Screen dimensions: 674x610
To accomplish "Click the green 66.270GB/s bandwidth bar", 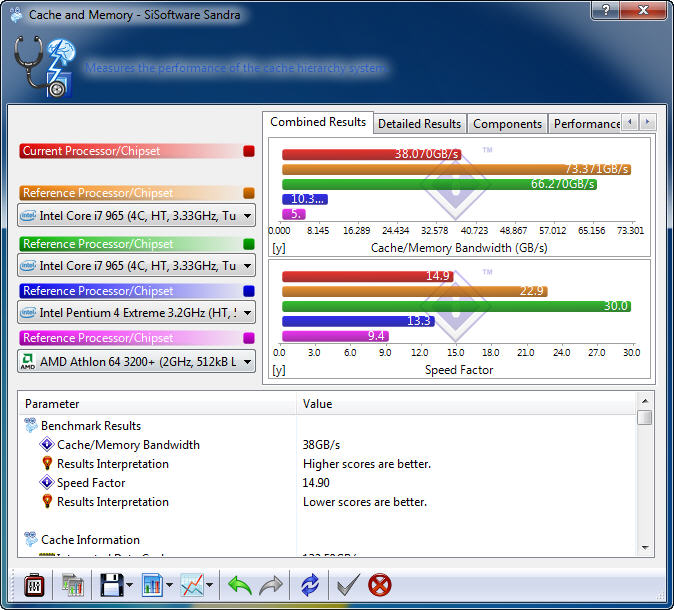I will (439, 184).
